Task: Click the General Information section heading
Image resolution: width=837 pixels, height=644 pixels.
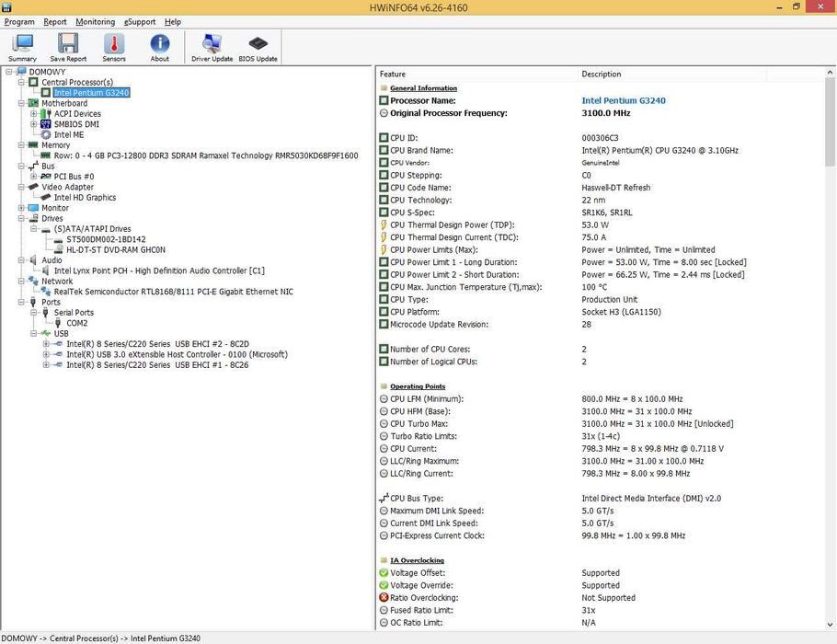Action: (x=423, y=88)
